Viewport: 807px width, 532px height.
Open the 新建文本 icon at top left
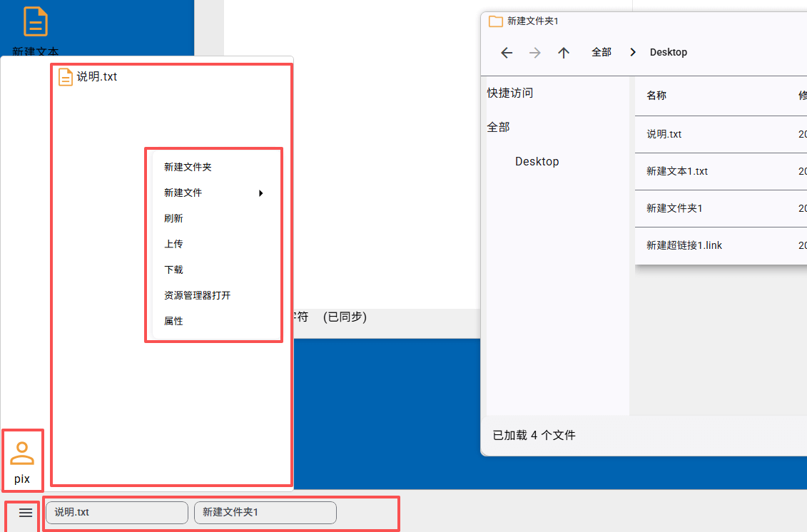pos(34,23)
